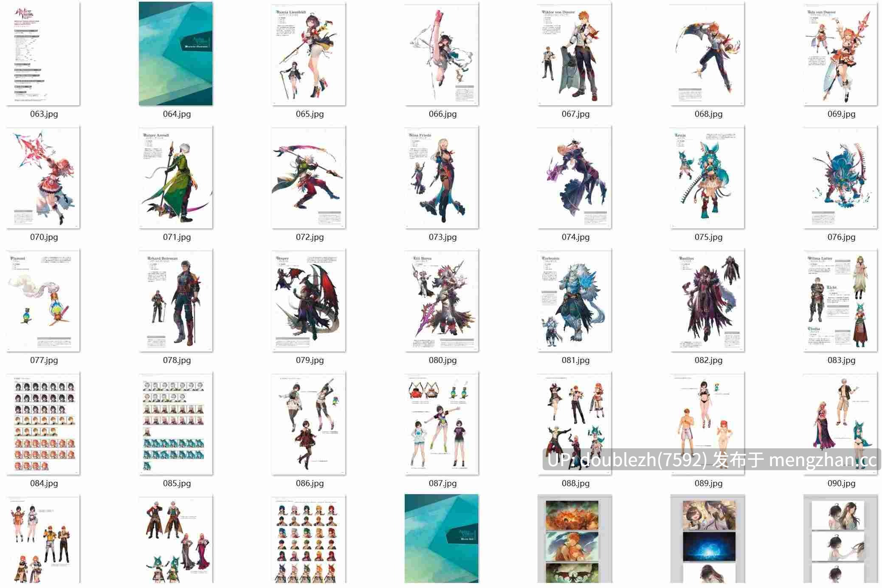Select the caption text 075.jpg

pyautogui.click(x=708, y=237)
